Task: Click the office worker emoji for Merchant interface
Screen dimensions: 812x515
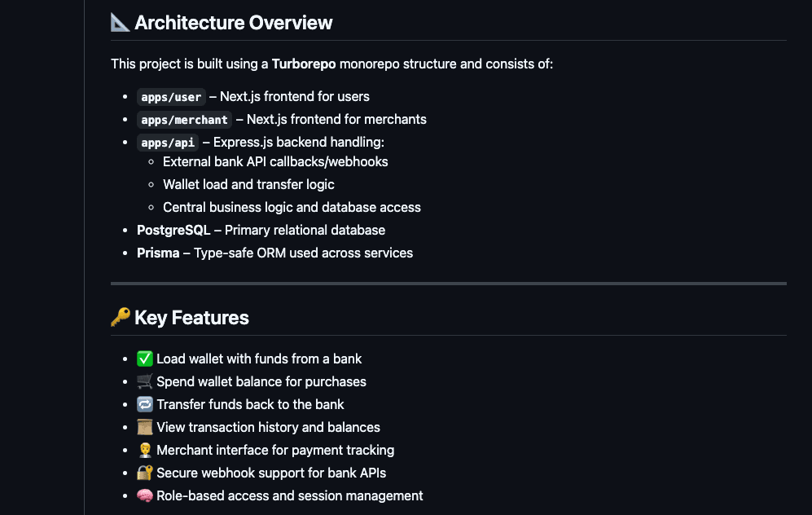Action: 145,450
